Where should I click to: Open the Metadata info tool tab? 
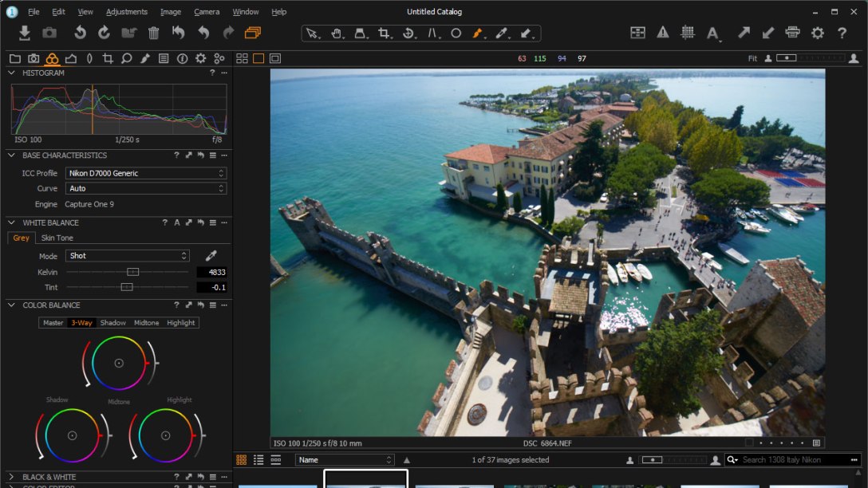coord(182,58)
